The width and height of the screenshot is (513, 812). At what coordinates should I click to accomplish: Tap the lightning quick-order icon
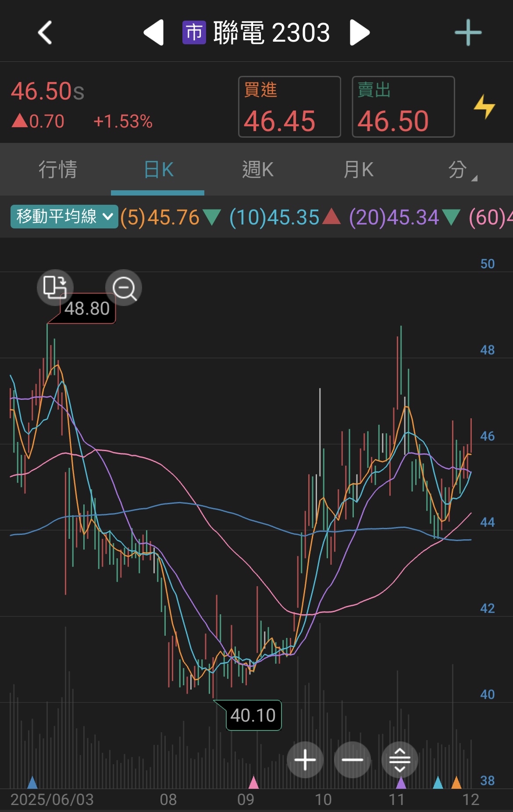484,107
